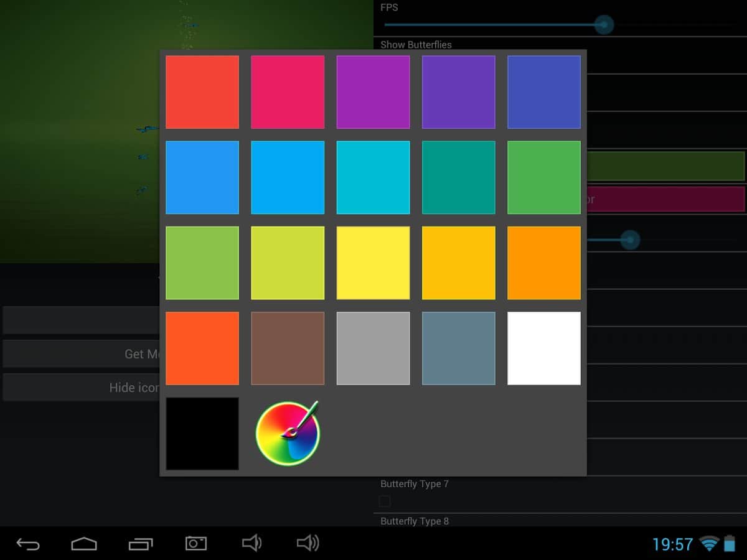Image resolution: width=747 pixels, height=560 pixels.
Task: Choose the white color swatch
Action: coord(544,348)
